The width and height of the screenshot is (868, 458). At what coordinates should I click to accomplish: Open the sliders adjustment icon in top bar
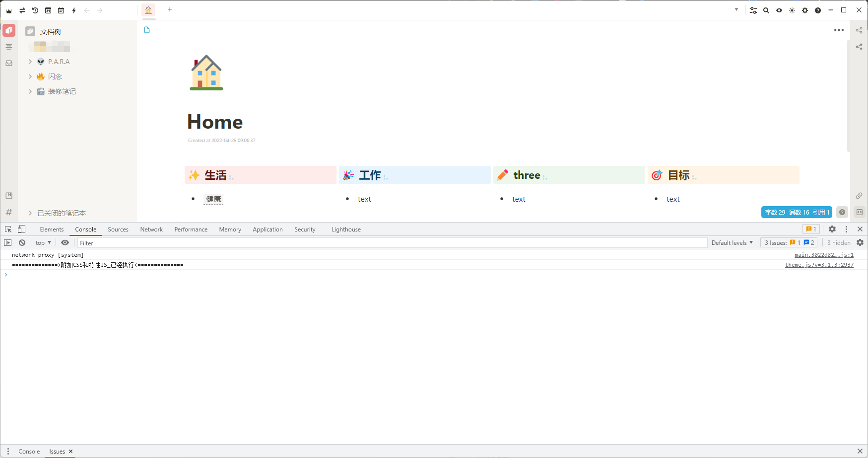click(753, 10)
